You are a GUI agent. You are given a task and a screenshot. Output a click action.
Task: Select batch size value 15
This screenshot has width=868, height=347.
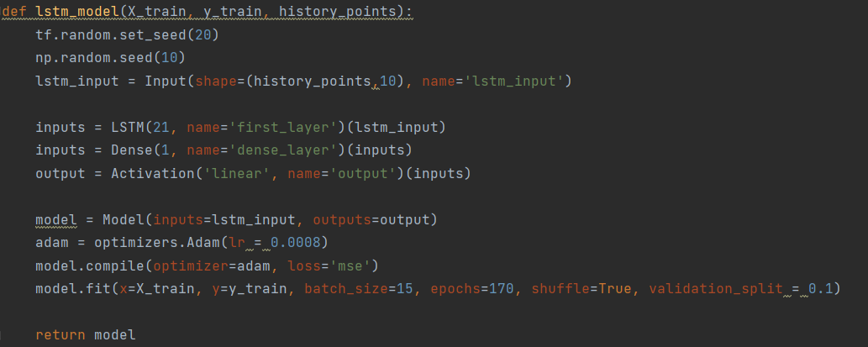click(x=405, y=289)
